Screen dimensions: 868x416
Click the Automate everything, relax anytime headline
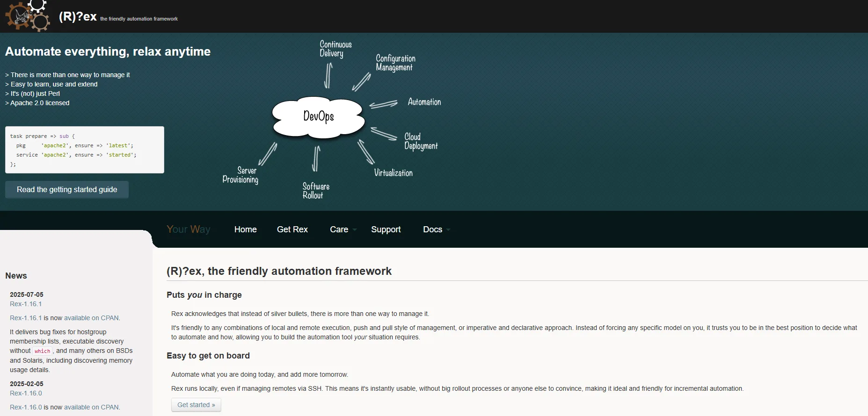[x=108, y=51]
